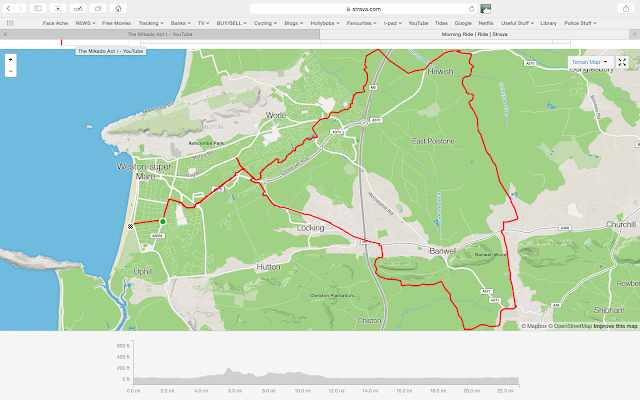Switch to The Mikado Act I YouTube tab

[x=160, y=34]
